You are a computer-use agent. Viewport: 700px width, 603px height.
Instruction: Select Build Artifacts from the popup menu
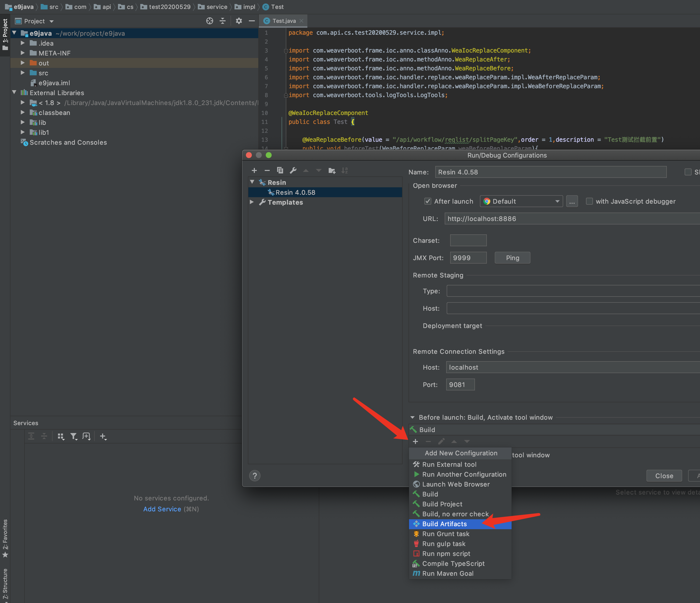[444, 524]
